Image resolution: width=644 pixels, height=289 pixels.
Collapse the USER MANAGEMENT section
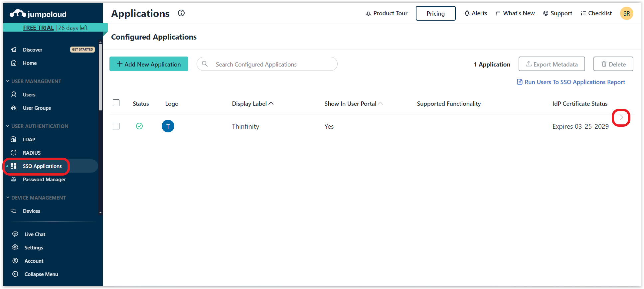(x=33, y=81)
